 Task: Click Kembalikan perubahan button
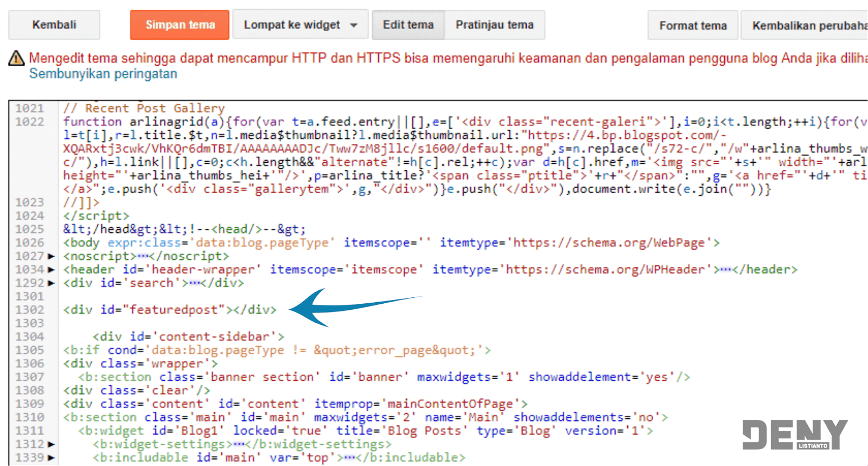coord(805,25)
